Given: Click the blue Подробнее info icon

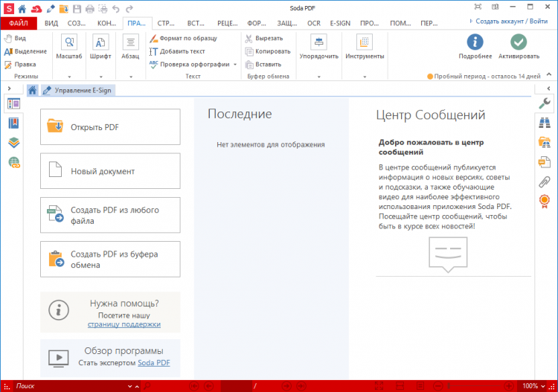Looking at the screenshot, I should click(x=475, y=42).
